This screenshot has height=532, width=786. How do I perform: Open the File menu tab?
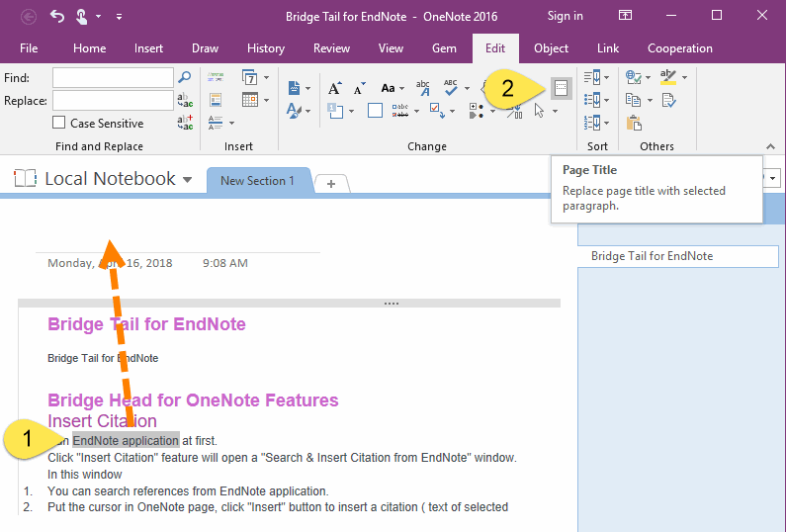29,48
